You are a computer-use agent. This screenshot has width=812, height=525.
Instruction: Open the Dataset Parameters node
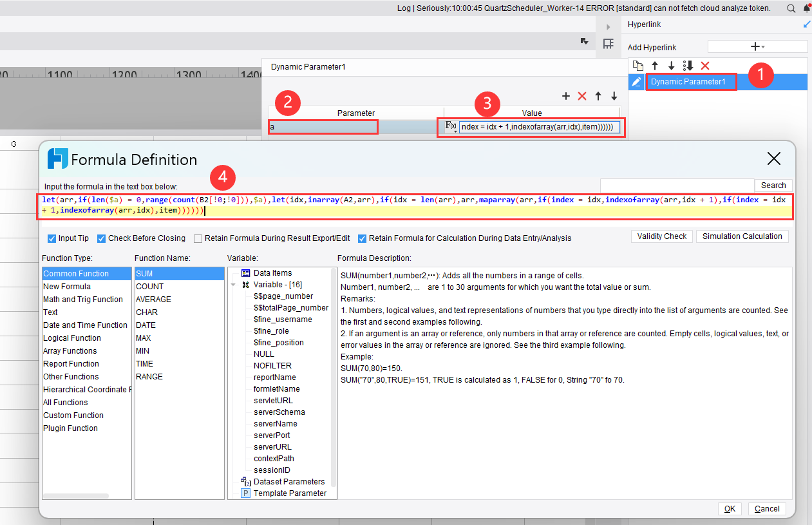pos(288,482)
